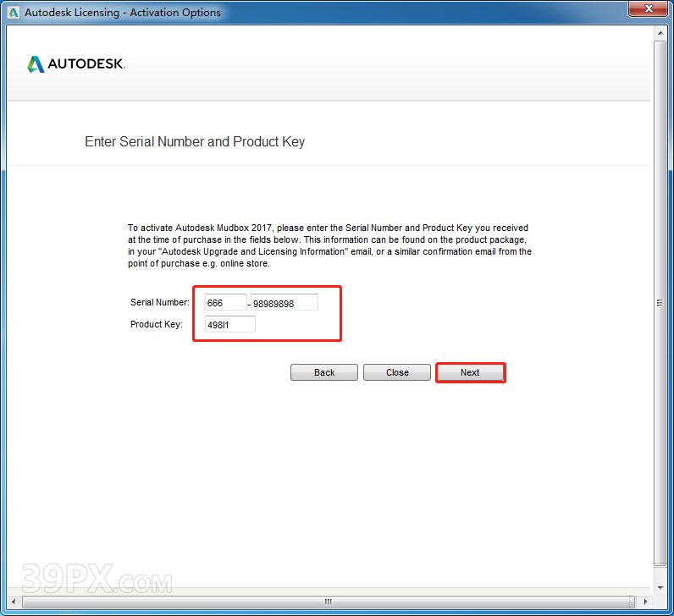Screen dimensions: 674x616
Task: Focus the Product Key input field
Action: 229,325
